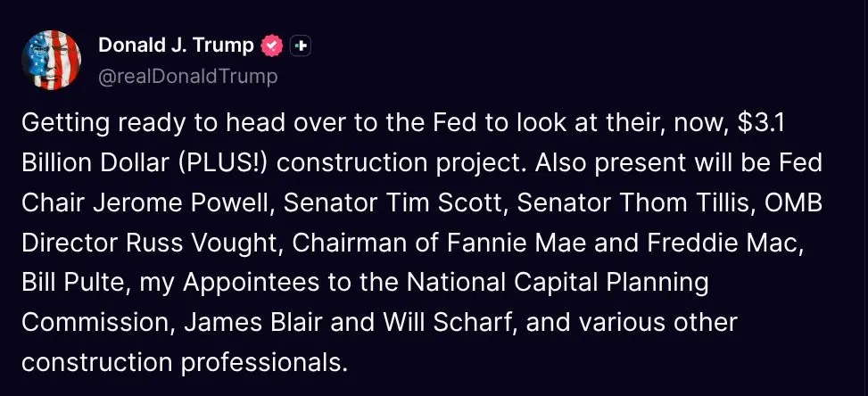Click the flag-painted profile avatar

51,60
